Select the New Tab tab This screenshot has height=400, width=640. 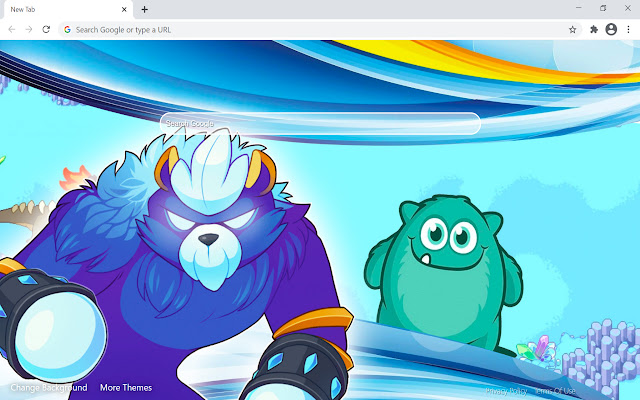(x=69, y=10)
